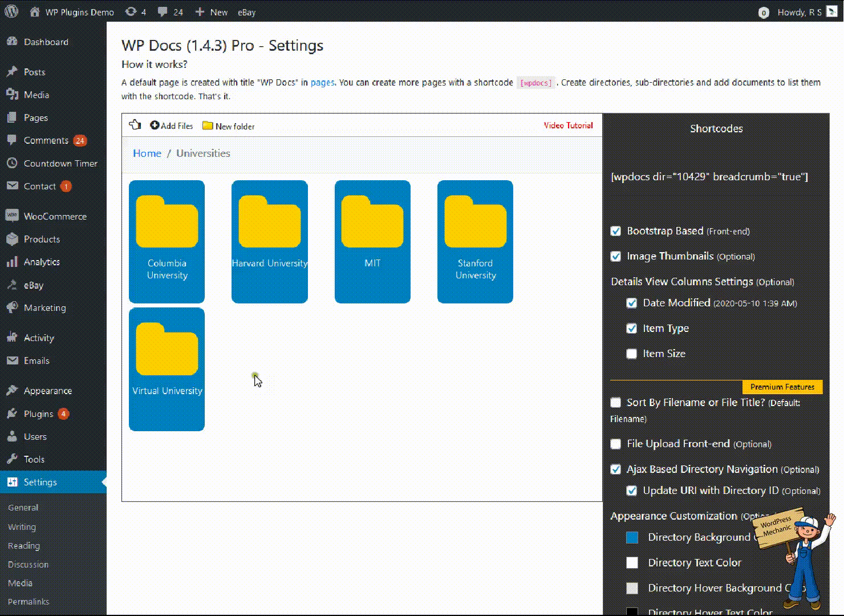Click the Appearance paintbrush icon
Screen dimensions: 844x616
click(12, 391)
